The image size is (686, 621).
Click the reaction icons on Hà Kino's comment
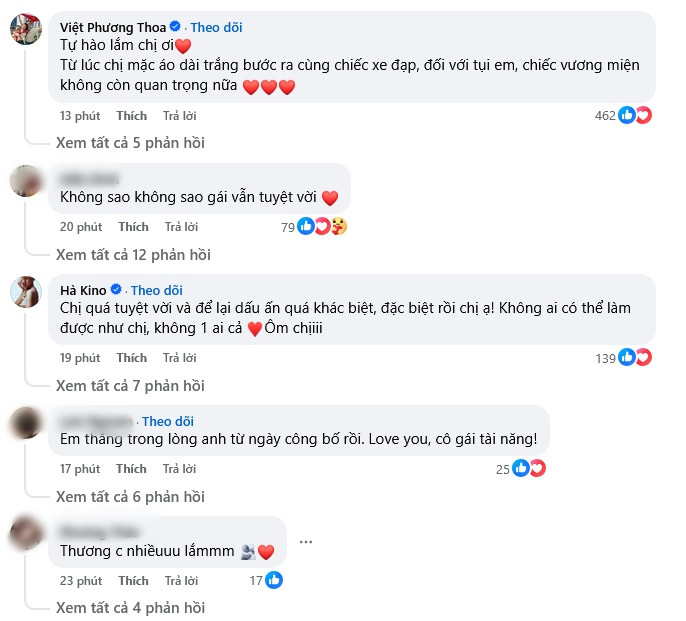point(636,357)
